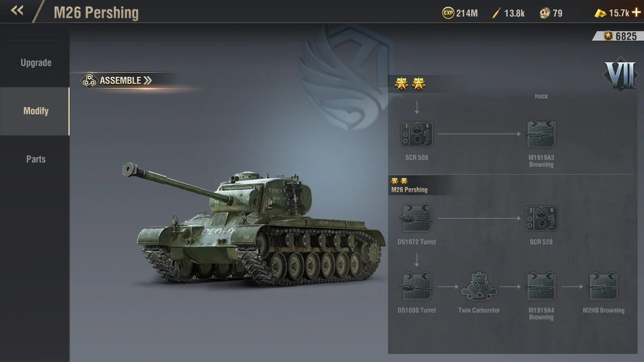Open the Upgrade tab
This screenshot has height=362, width=644.
pyautogui.click(x=35, y=63)
